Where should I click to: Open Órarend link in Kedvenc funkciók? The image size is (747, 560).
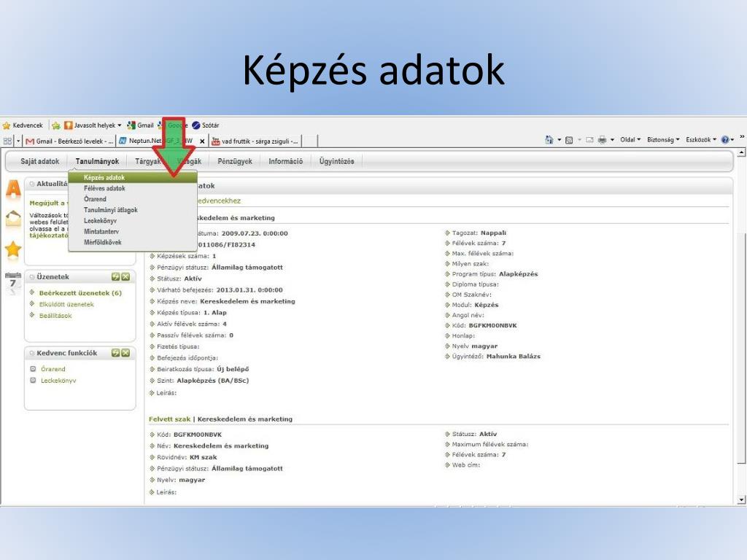(53, 369)
